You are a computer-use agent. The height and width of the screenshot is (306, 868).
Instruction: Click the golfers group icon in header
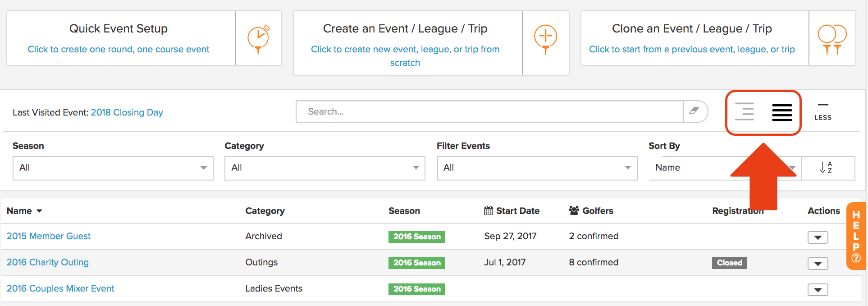coord(574,211)
